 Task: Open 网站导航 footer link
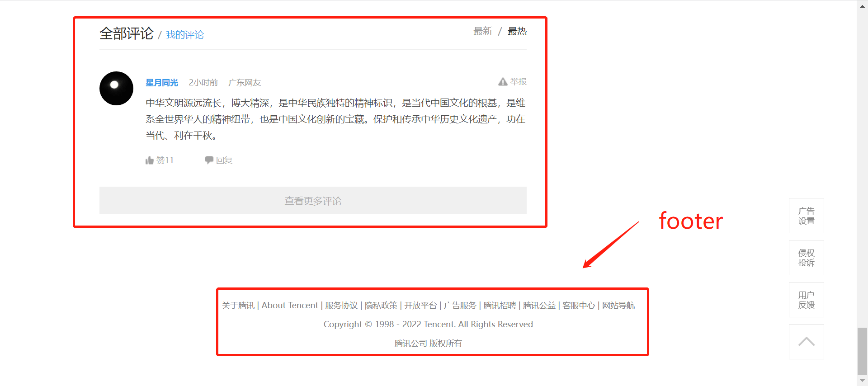618,306
